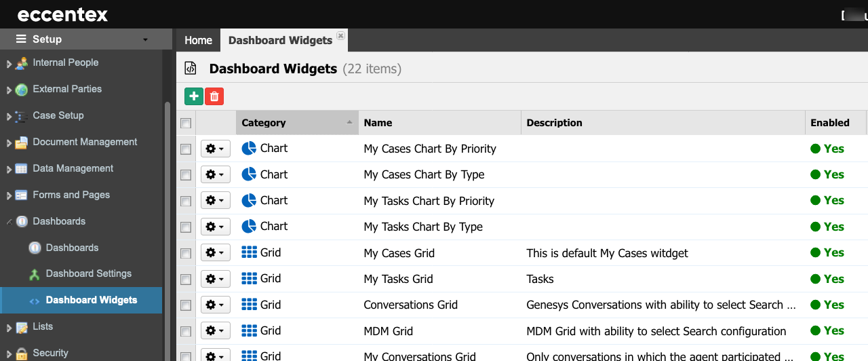The height and width of the screenshot is (361, 868).
Task: Check the MDM Grid row checkbox
Action: click(x=186, y=331)
